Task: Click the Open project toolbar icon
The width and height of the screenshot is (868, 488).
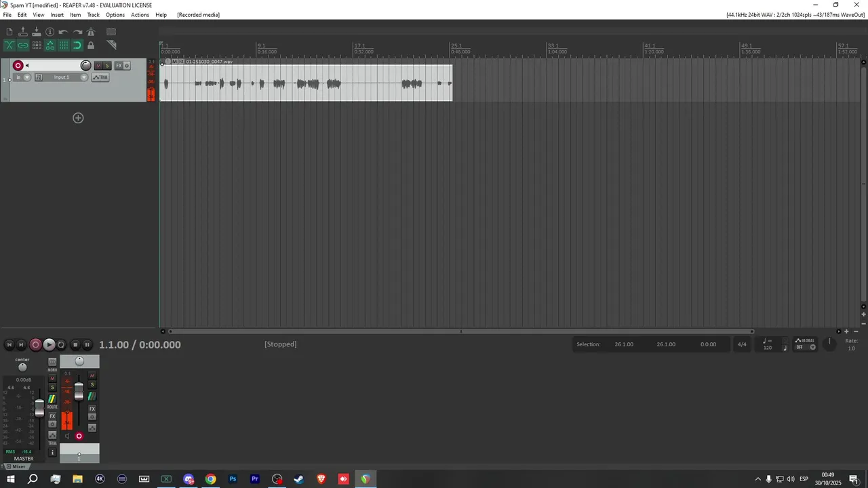Action: pyautogui.click(x=23, y=32)
